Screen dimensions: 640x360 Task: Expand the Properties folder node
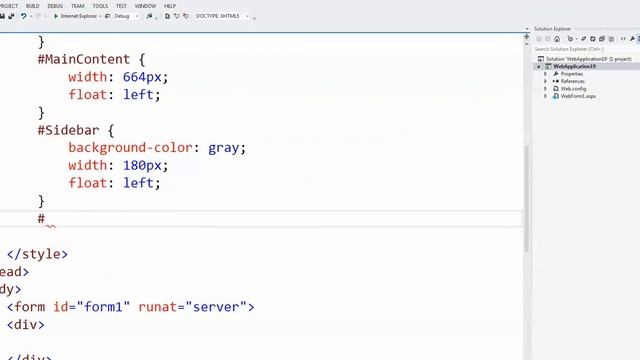546,74
